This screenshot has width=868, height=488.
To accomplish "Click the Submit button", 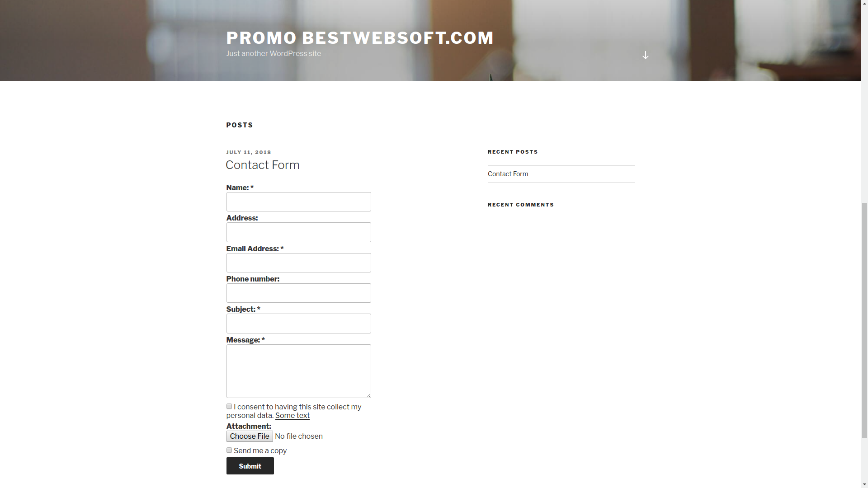I will pyautogui.click(x=250, y=466).
